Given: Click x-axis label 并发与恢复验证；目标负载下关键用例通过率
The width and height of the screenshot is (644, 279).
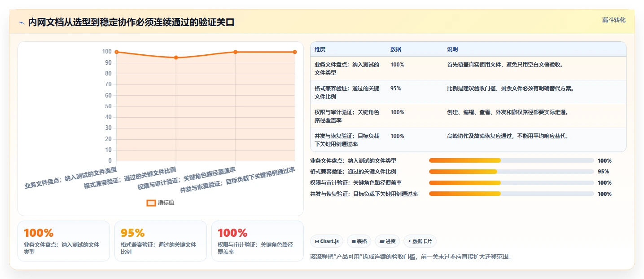Looking at the screenshot, I should click(237, 180).
